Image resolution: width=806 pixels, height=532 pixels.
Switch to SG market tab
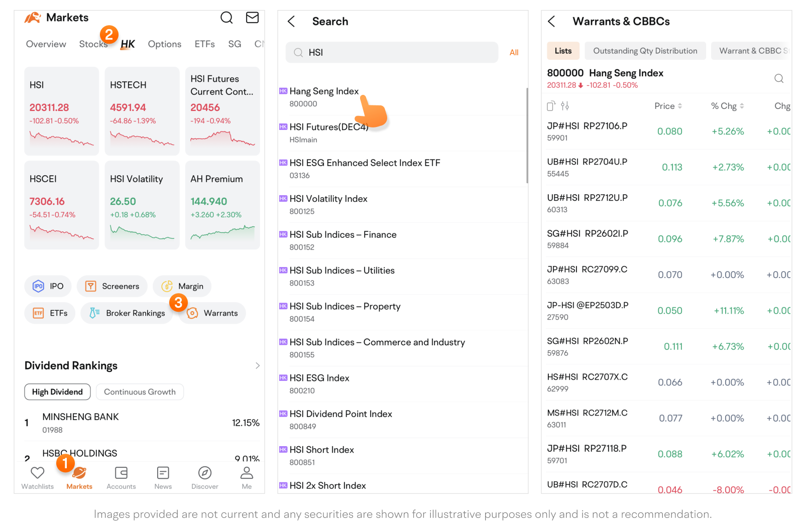click(235, 44)
